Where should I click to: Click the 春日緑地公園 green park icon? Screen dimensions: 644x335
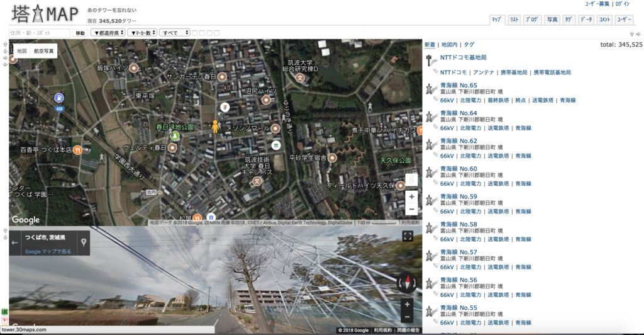click(175, 135)
